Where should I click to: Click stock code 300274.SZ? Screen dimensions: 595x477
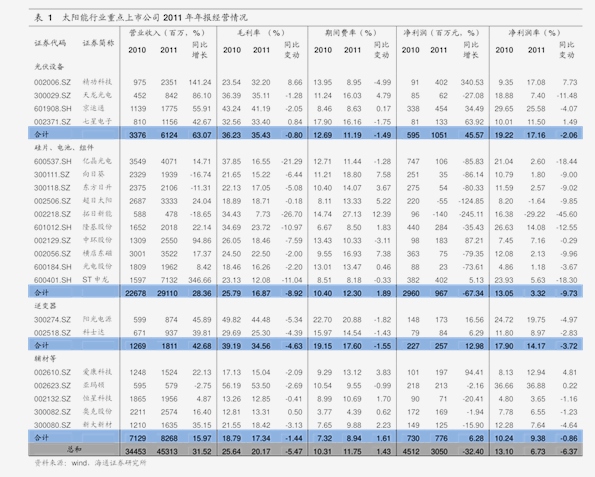click(52, 320)
